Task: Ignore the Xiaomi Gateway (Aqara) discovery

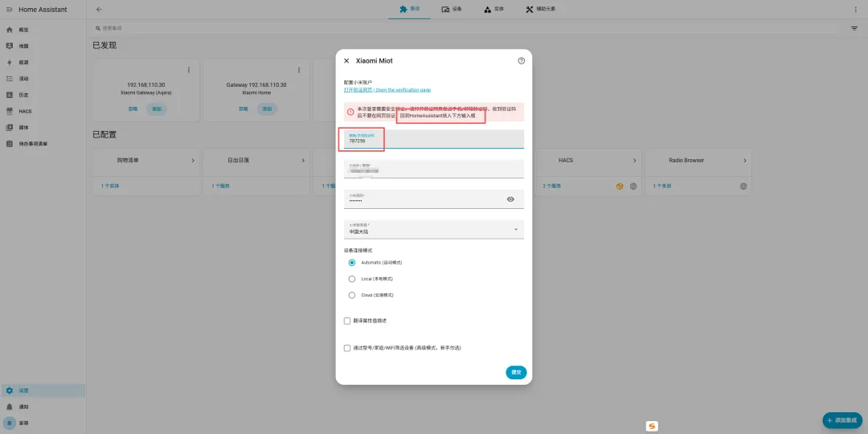Action: click(x=133, y=109)
